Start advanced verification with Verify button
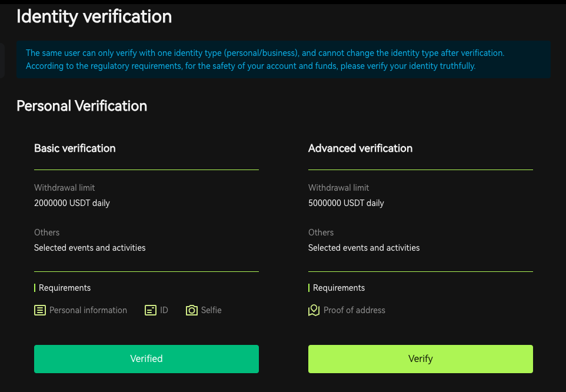This screenshot has width=566, height=392. click(x=421, y=359)
